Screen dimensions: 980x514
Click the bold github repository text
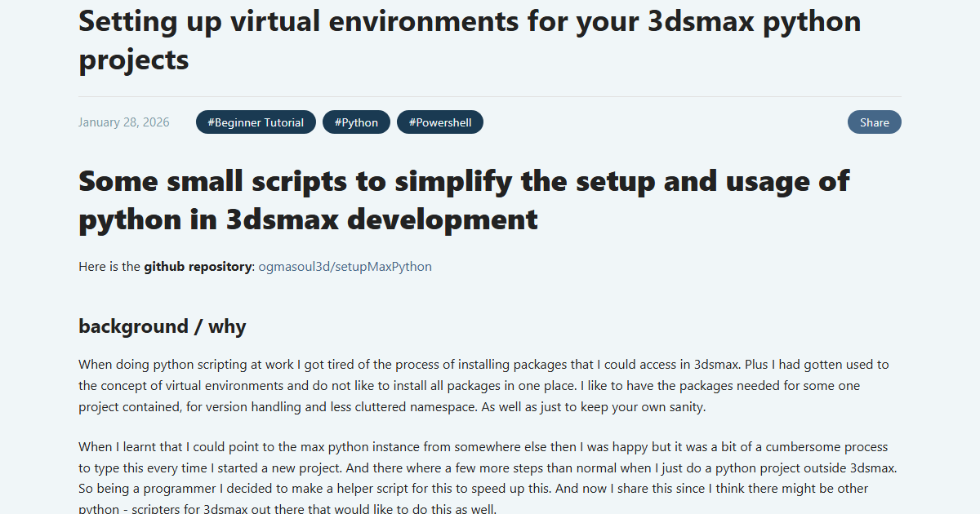[198, 266]
